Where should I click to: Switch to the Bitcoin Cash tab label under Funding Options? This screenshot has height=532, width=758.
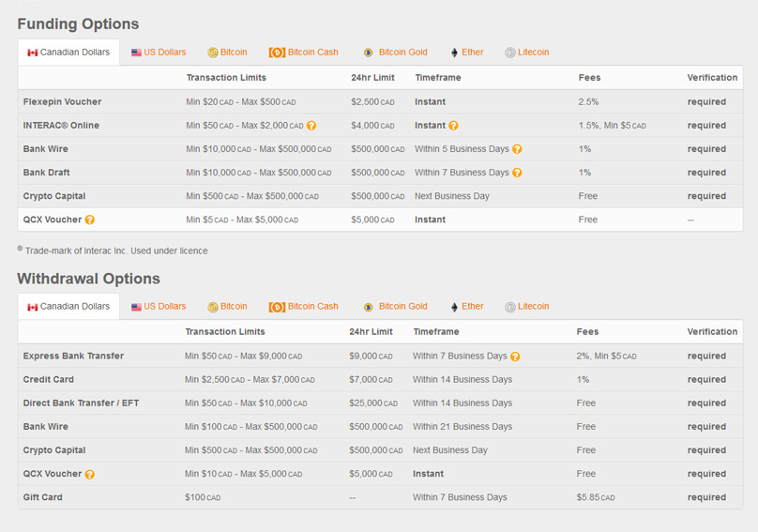tap(312, 53)
